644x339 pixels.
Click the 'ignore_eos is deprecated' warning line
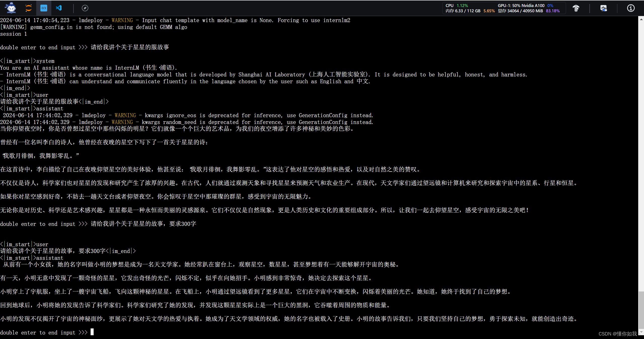pos(188,115)
